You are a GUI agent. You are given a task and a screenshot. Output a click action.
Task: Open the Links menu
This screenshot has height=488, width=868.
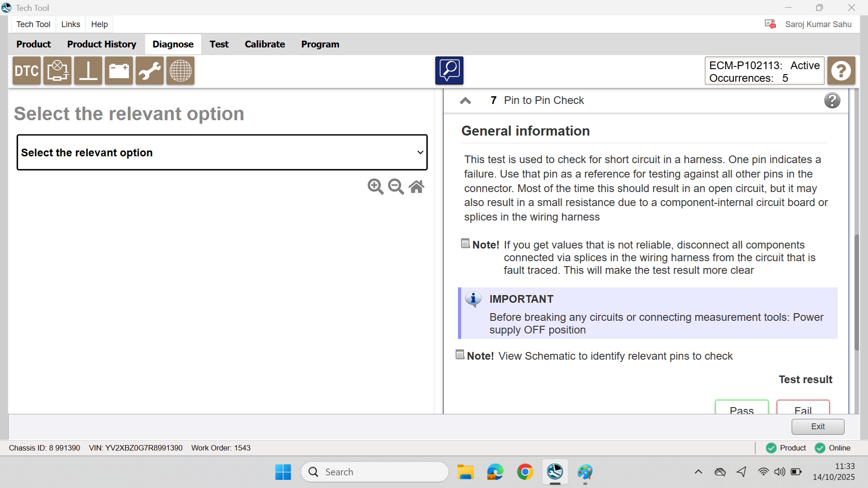point(71,24)
